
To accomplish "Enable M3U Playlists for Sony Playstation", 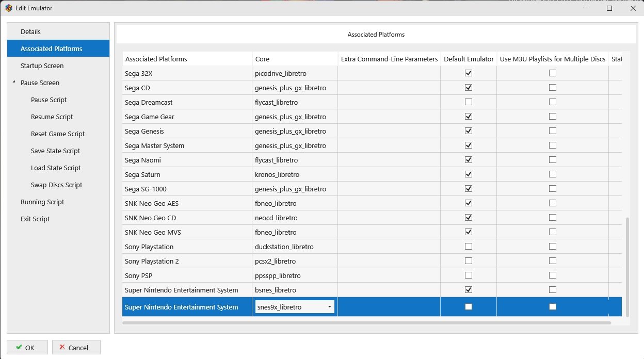I will click(553, 247).
